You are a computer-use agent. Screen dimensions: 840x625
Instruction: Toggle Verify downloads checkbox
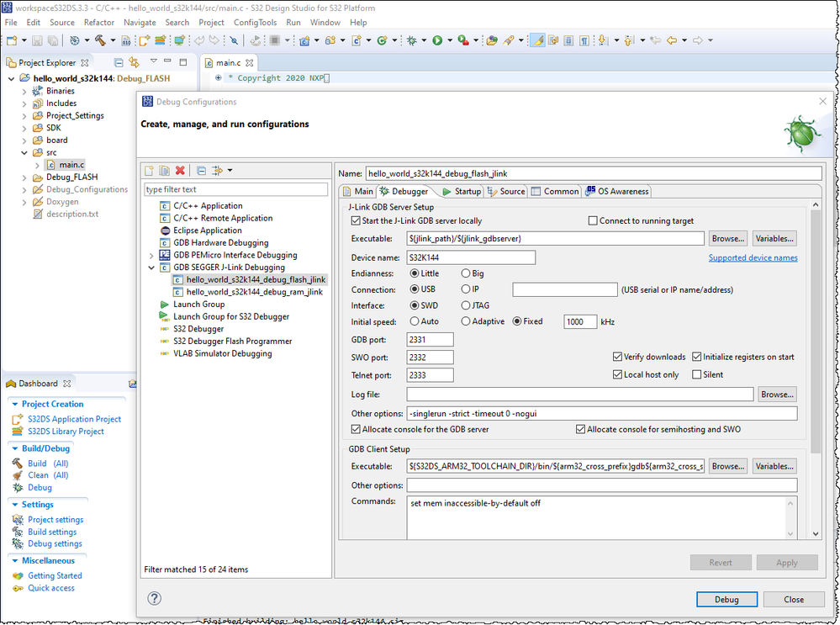[x=618, y=357]
